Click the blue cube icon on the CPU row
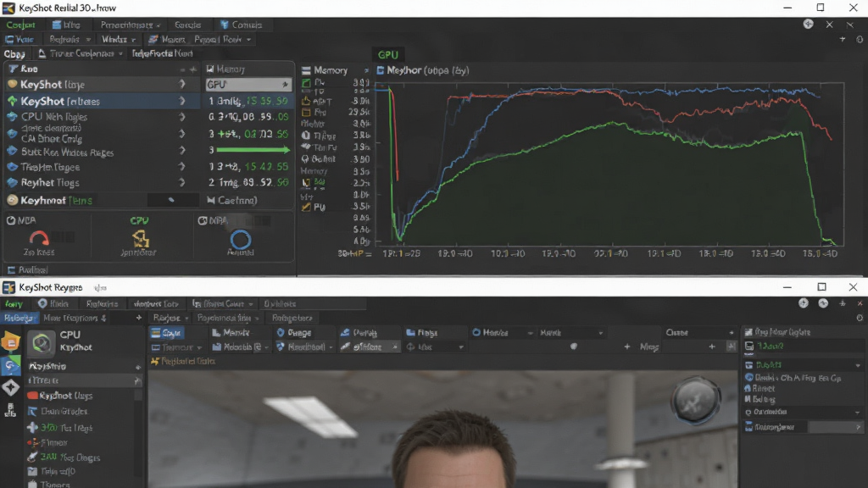This screenshot has width=868, height=488. pyautogui.click(x=12, y=117)
